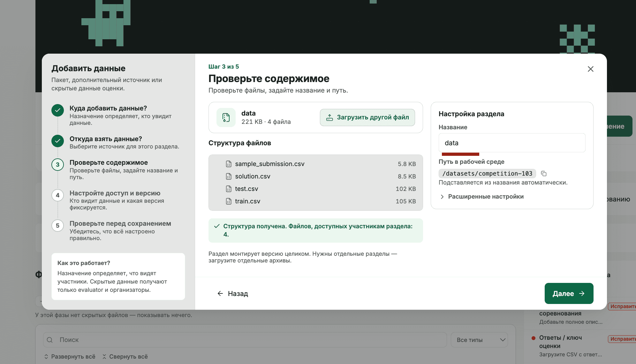Click Исправить next to Ответы / ключ оценки
This screenshot has height=364, width=636.
click(622, 339)
